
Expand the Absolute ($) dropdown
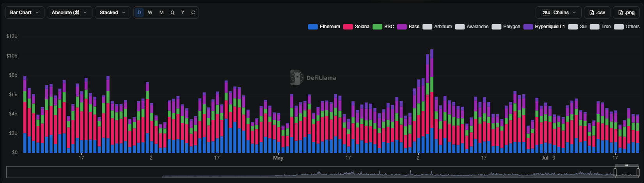pos(69,13)
